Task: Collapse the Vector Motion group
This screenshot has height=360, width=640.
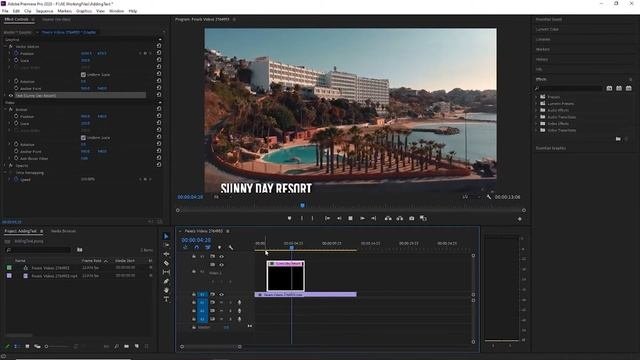Action: point(6,47)
